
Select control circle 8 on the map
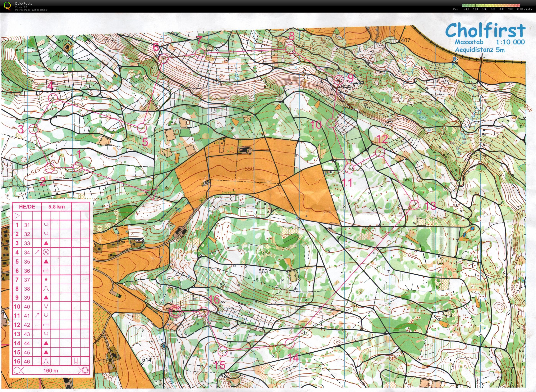pyautogui.click(x=290, y=49)
